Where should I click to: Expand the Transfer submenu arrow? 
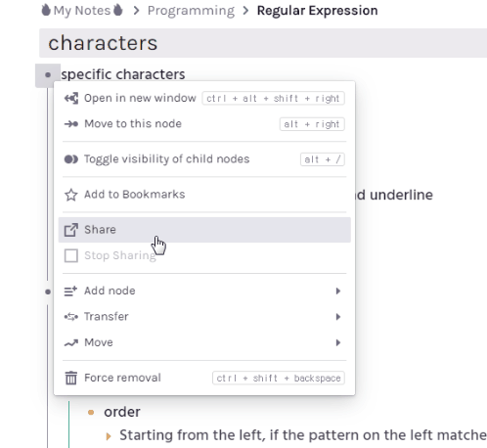click(x=338, y=317)
